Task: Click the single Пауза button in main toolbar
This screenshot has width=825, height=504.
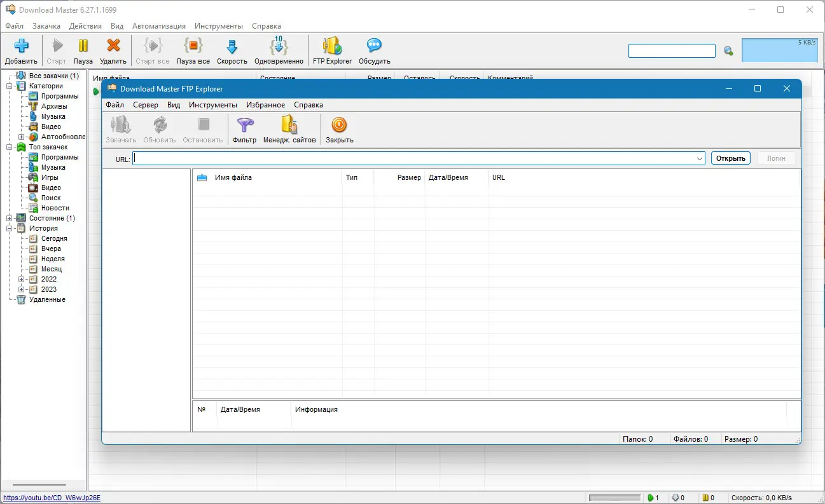Action: tap(83, 51)
